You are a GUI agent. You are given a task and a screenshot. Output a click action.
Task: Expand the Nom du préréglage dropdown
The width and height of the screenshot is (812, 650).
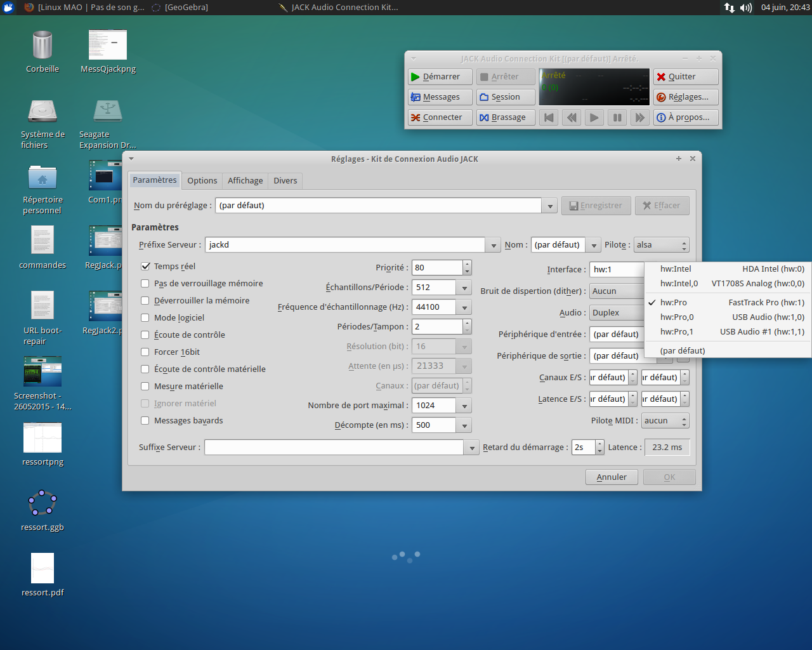click(x=549, y=206)
